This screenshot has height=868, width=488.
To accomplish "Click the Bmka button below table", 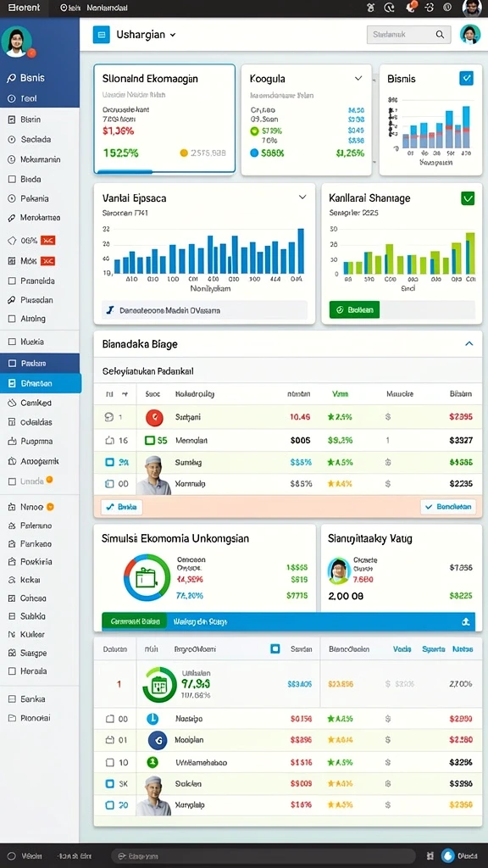I will [x=122, y=507].
